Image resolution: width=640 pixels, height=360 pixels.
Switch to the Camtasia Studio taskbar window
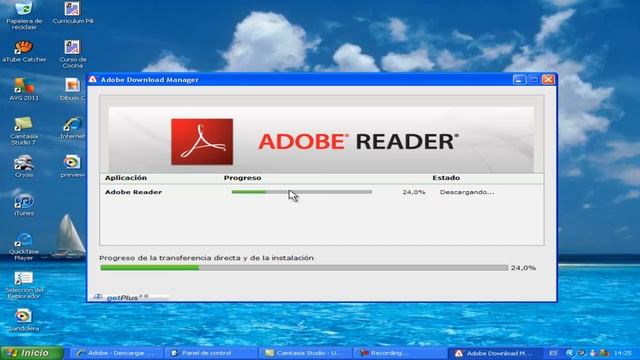(x=304, y=353)
